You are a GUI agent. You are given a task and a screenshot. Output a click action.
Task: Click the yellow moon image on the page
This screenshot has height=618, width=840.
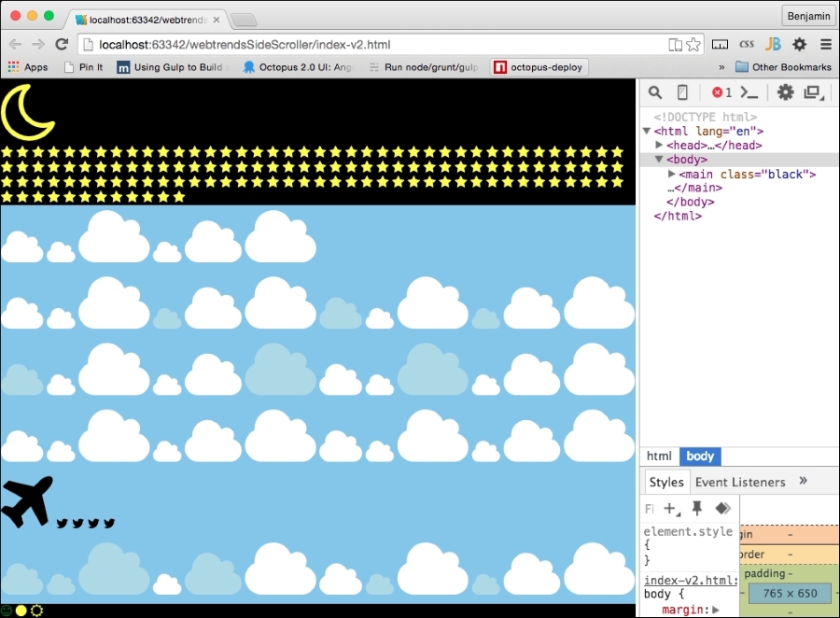[28, 112]
